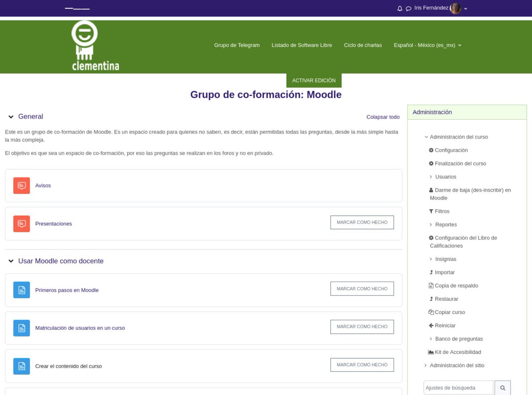Collapse Usar Moodle como docente section

pos(11,261)
